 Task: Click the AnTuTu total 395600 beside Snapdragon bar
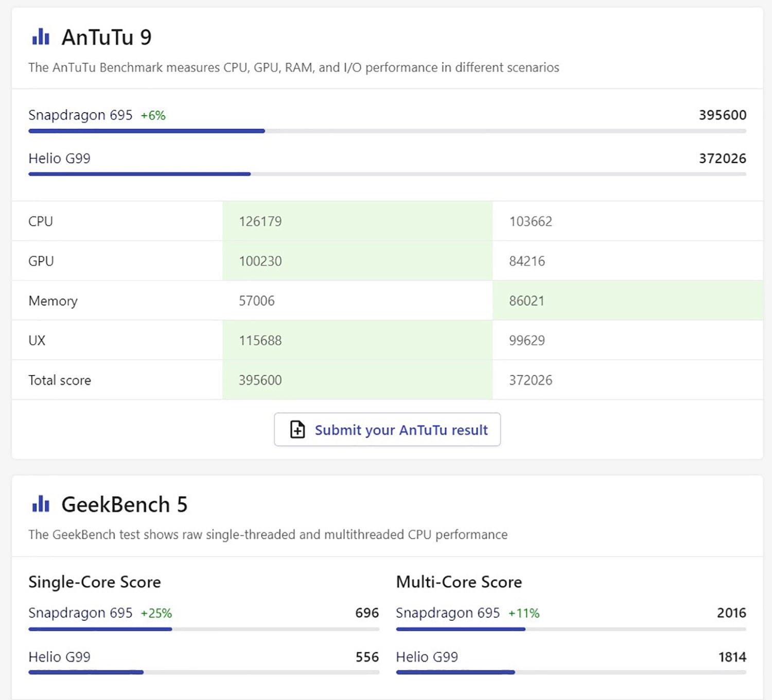(x=723, y=115)
